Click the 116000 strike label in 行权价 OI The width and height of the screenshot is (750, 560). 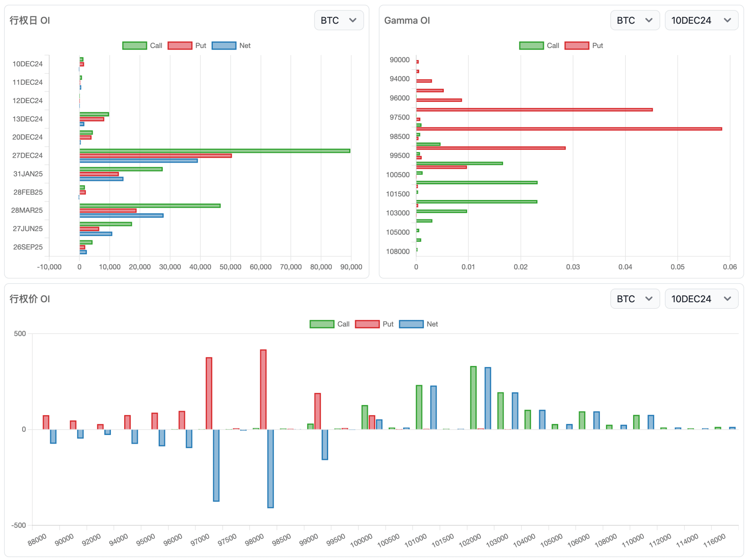[x=714, y=540]
